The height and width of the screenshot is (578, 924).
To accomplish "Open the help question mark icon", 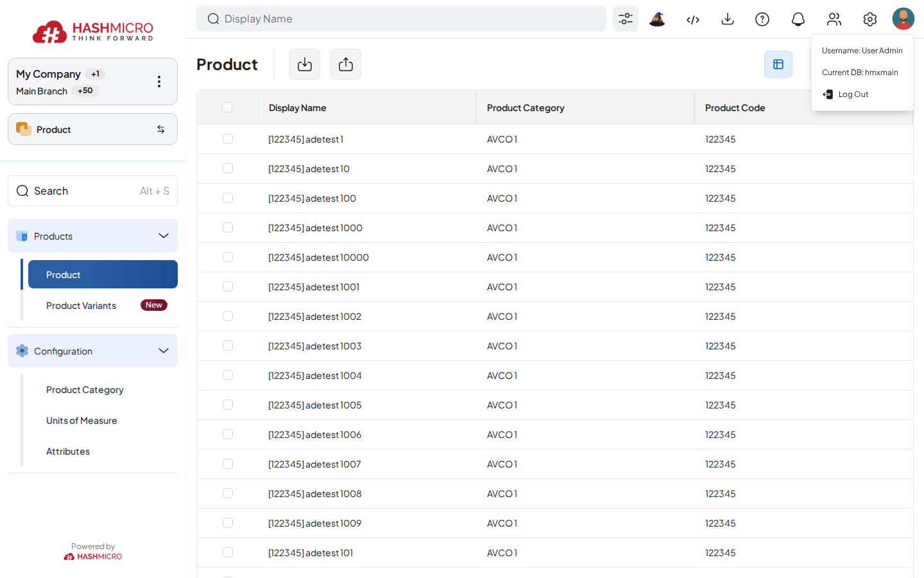I will click(762, 19).
